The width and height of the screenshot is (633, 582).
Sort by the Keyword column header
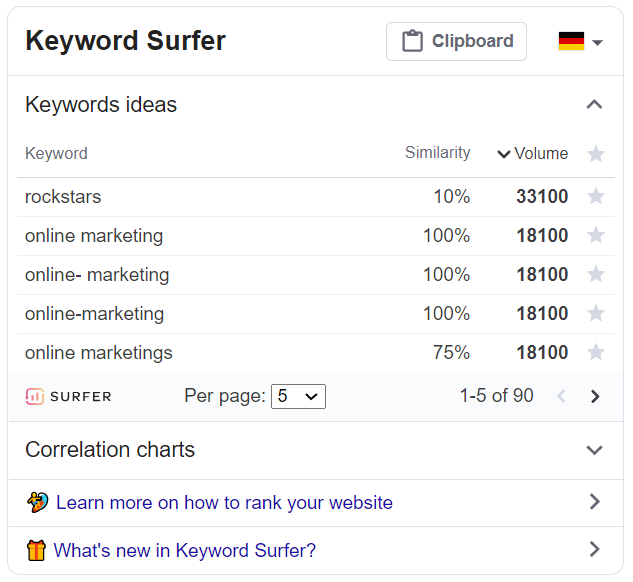tap(56, 153)
